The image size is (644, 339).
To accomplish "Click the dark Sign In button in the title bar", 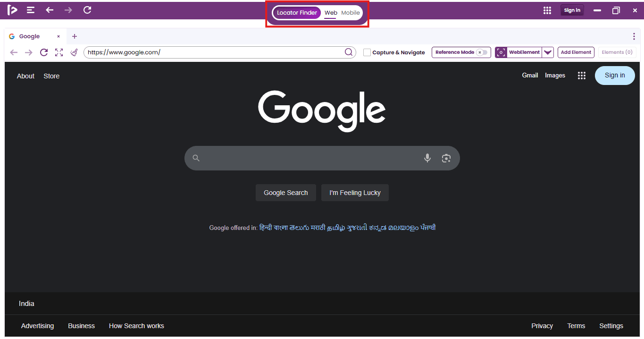I will point(572,10).
